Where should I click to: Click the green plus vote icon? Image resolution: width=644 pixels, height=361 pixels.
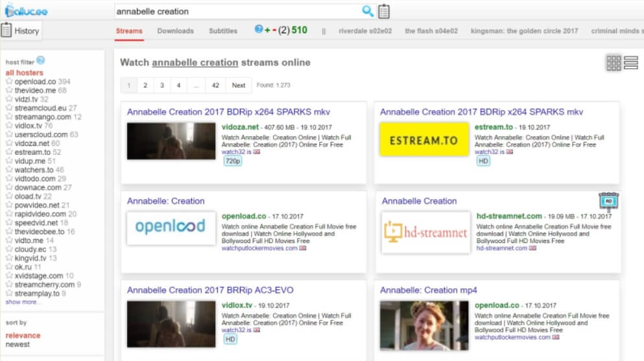tap(267, 30)
